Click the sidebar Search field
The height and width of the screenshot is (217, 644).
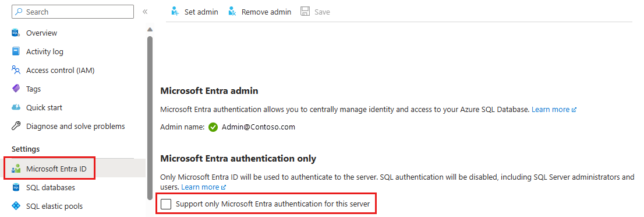[73, 12]
